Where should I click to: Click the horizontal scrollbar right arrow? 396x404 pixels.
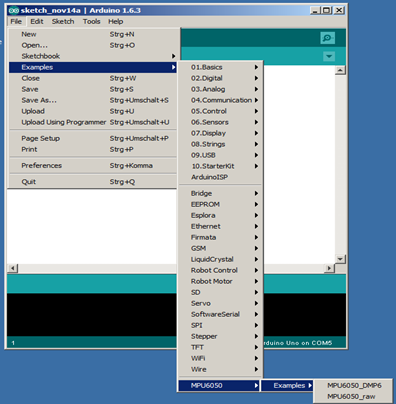pyautogui.click(x=329, y=268)
